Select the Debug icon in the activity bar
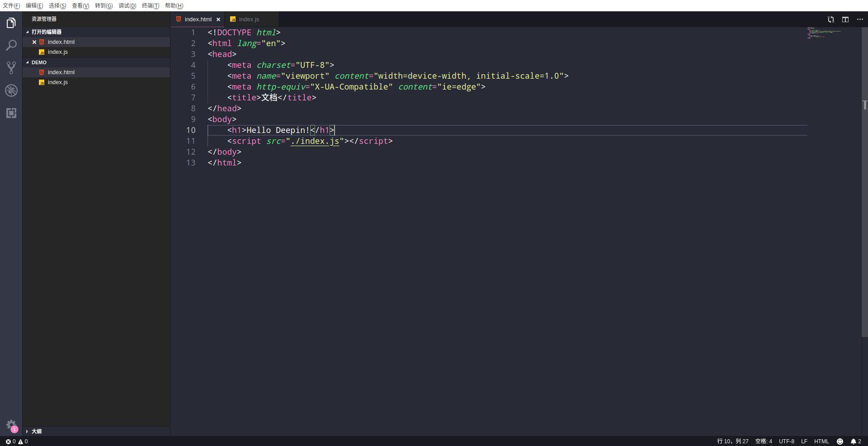 pos(11,90)
